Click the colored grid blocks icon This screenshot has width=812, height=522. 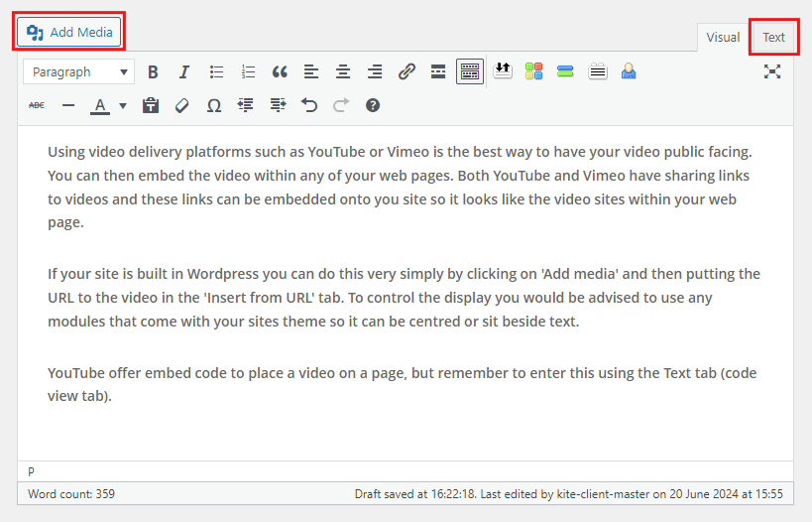click(534, 71)
